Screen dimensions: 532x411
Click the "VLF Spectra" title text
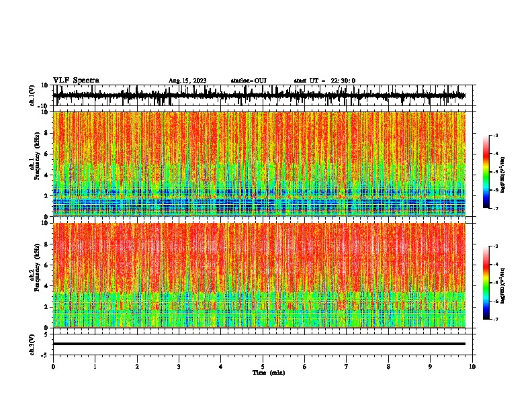[76, 81]
